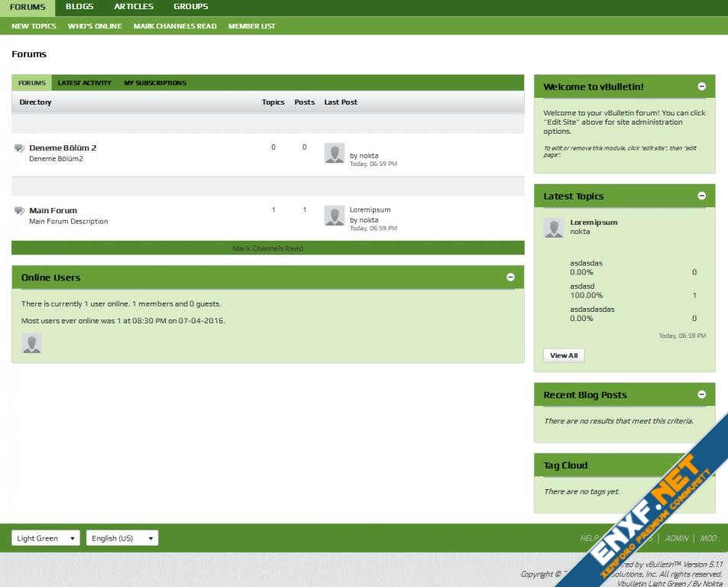
Task: Open the Light Green style dropdown
Action: pyautogui.click(x=45, y=538)
